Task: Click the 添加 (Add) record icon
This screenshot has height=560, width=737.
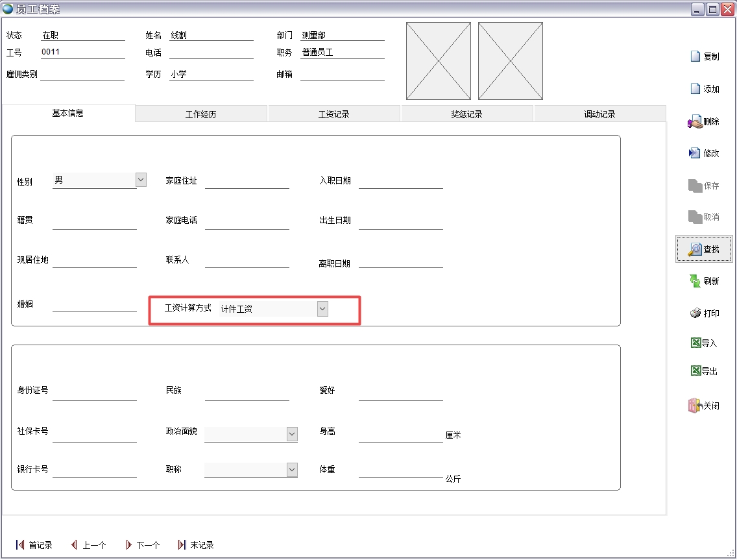Action: pyautogui.click(x=695, y=89)
